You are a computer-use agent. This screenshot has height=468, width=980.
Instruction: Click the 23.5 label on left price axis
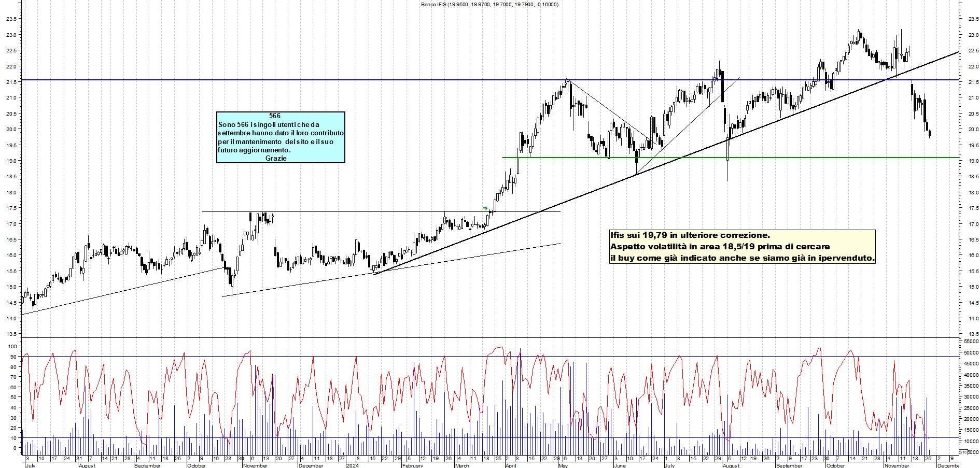11,19
